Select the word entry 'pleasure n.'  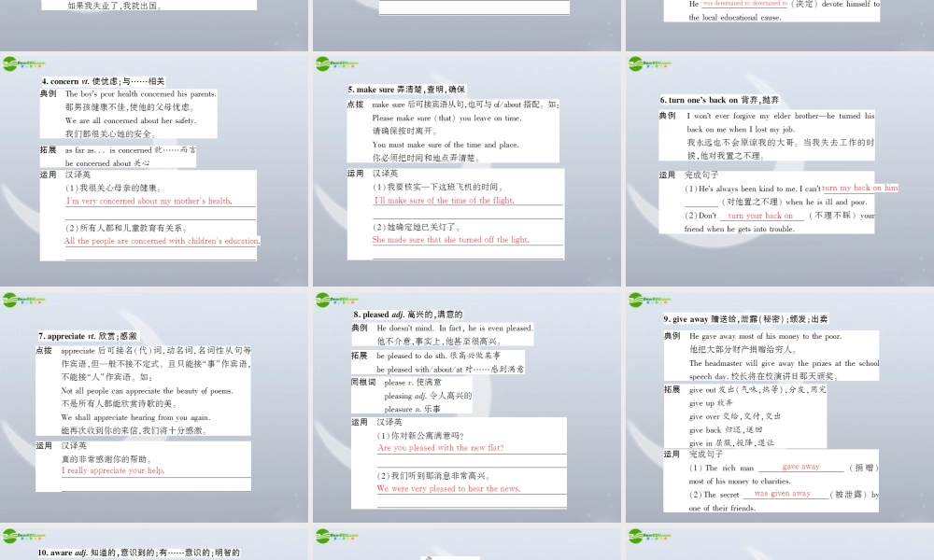[x=403, y=410]
